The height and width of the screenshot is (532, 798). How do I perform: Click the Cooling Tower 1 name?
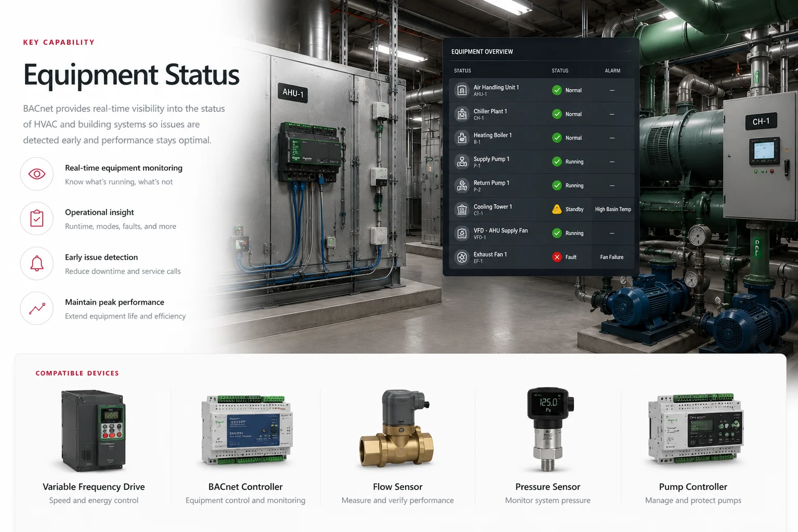493,207
